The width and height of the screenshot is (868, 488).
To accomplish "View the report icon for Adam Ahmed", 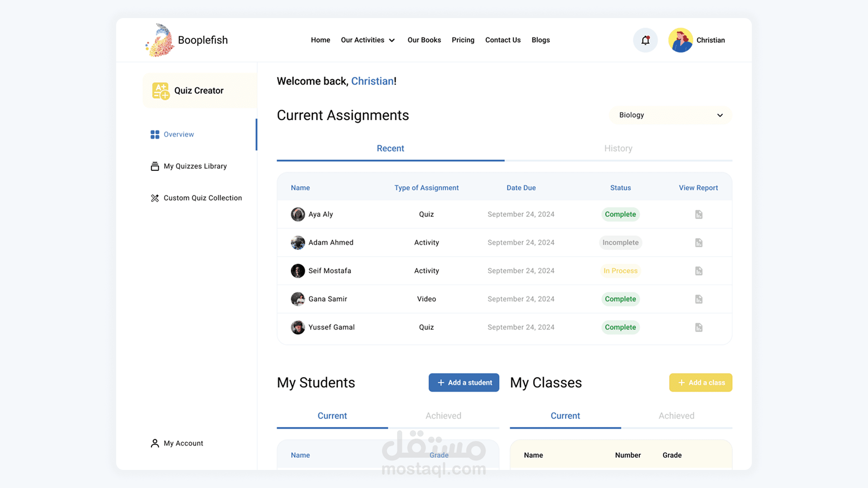I will coord(698,243).
